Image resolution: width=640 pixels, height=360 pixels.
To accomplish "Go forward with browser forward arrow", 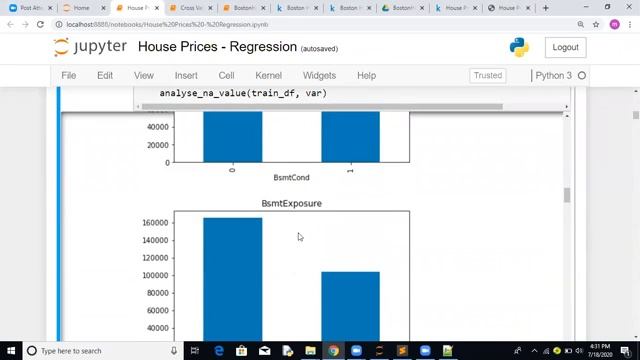I will pos(25,24).
